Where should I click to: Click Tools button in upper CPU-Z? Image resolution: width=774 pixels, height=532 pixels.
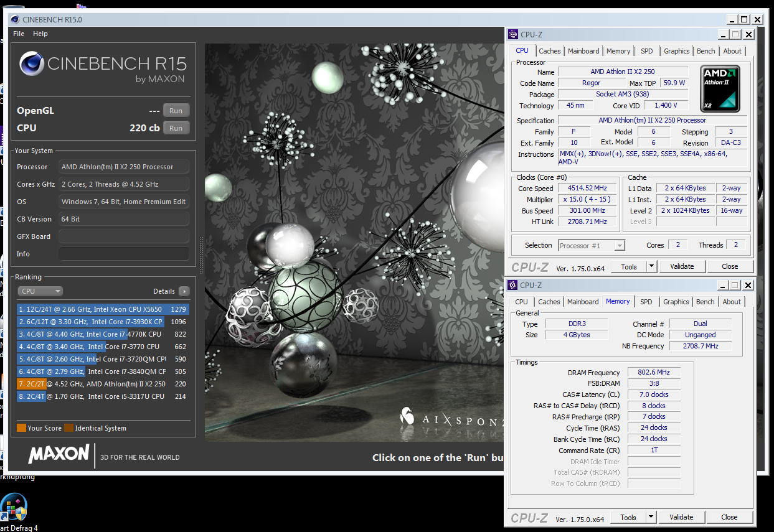click(629, 266)
